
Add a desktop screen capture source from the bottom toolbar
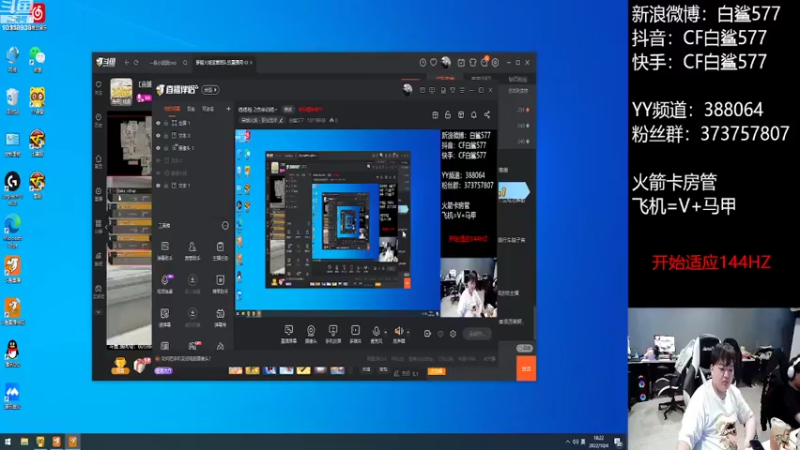(x=289, y=334)
